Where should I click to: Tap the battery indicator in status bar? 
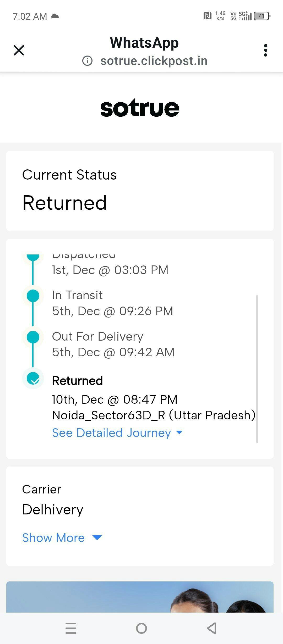[x=262, y=16]
